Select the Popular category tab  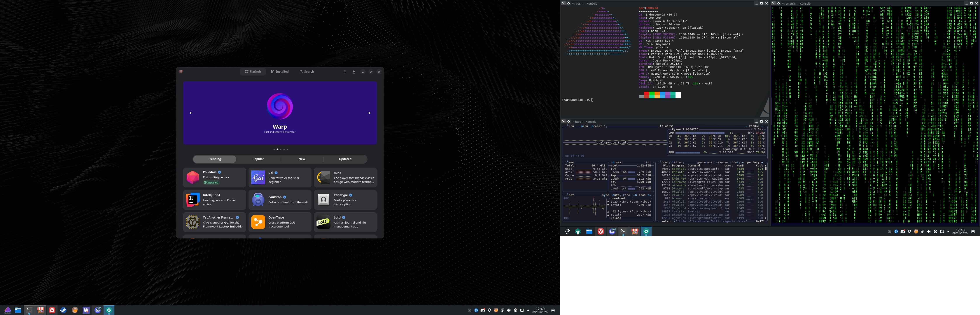(x=258, y=159)
